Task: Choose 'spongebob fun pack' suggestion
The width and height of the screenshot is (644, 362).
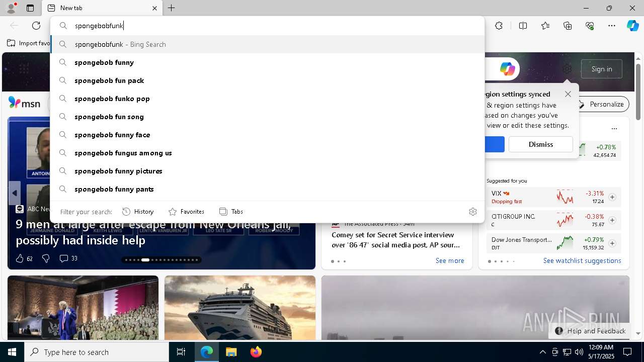Action: pos(267,80)
